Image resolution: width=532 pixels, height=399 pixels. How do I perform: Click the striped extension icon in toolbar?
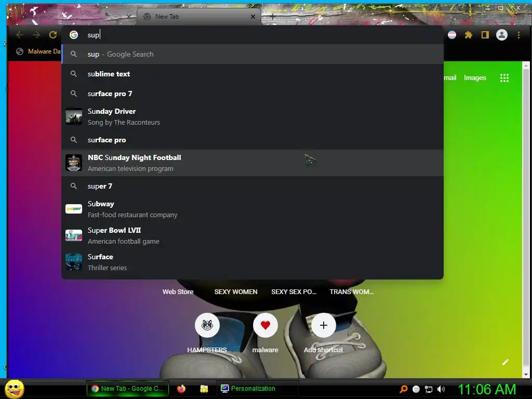click(452, 35)
